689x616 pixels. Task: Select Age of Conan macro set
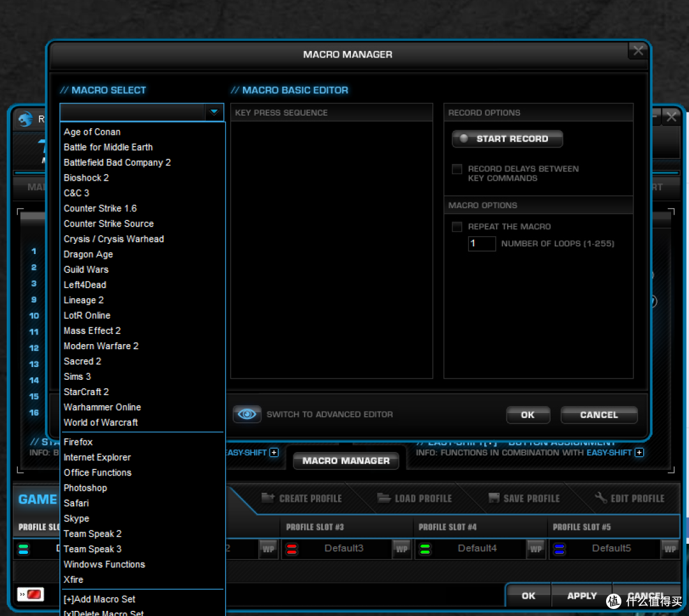click(x=92, y=132)
